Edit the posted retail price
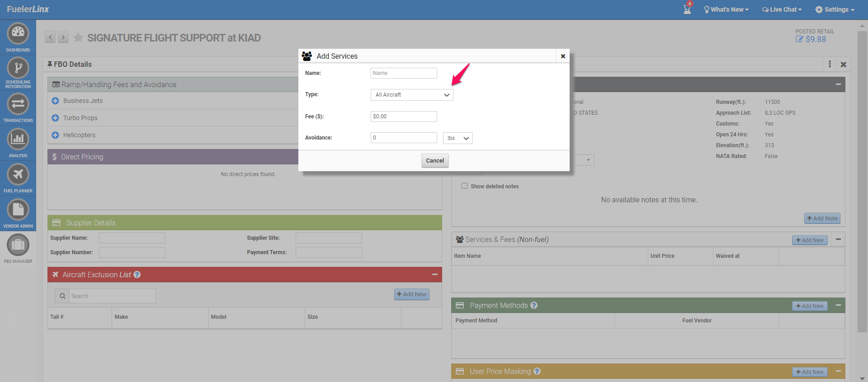Screen dimensions: 868x382 799,39
